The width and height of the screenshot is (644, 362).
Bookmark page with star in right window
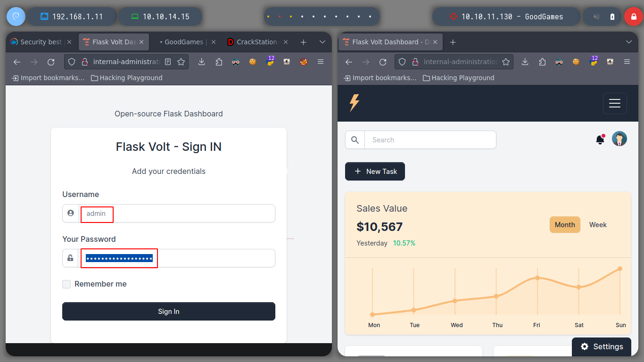tap(506, 62)
